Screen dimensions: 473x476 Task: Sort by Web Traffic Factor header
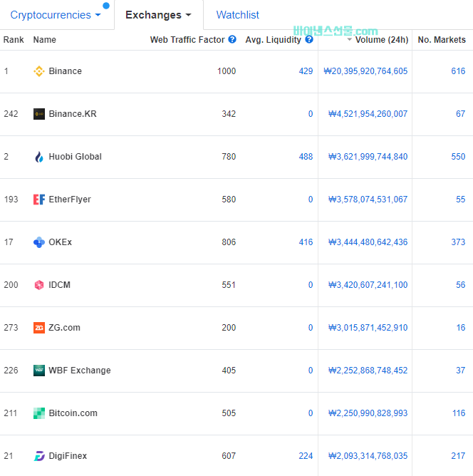point(187,40)
